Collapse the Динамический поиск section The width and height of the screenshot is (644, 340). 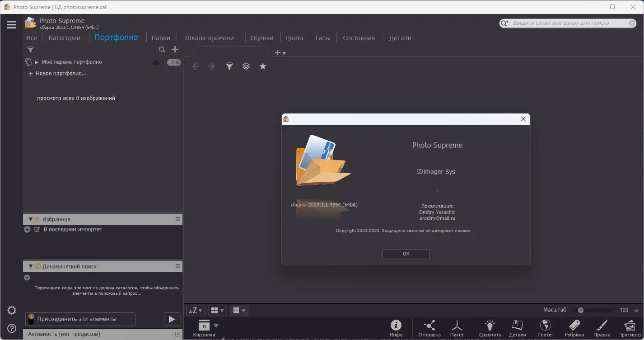pos(30,266)
